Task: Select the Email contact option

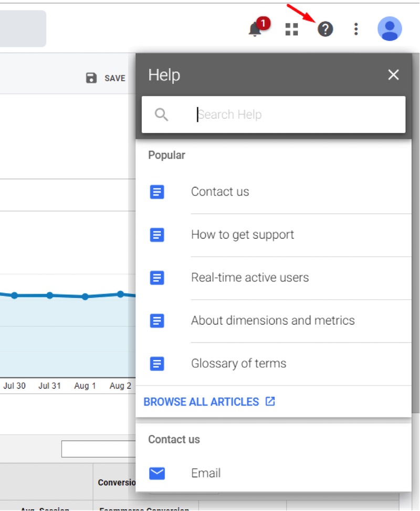Action: pyautogui.click(x=206, y=473)
